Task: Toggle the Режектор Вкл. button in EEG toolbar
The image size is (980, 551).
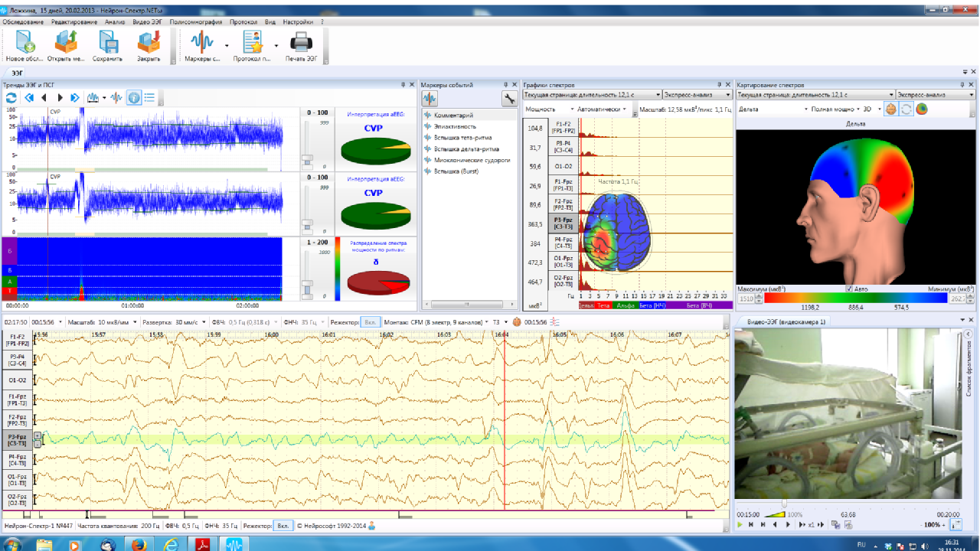Action: (371, 322)
